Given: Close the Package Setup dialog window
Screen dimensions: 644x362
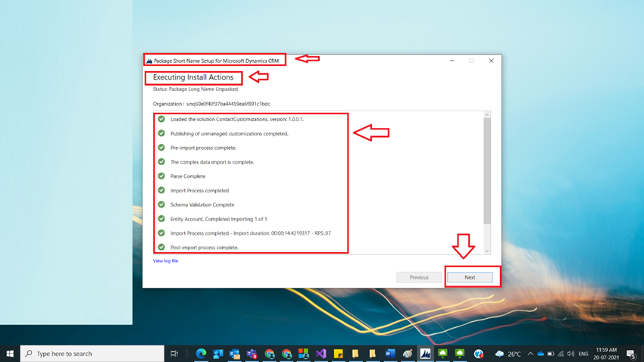Looking at the screenshot, I should [x=491, y=61].
